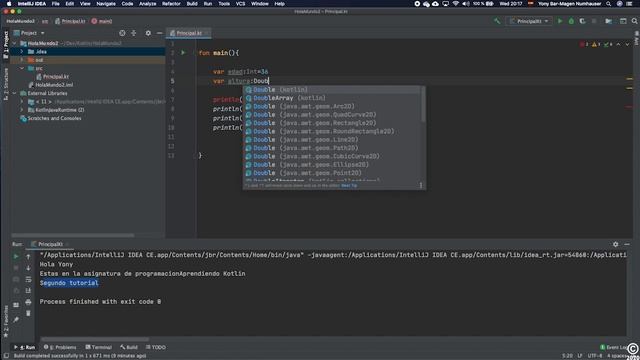Go to next highlighted error with down chevron

(x=627, y=44)
